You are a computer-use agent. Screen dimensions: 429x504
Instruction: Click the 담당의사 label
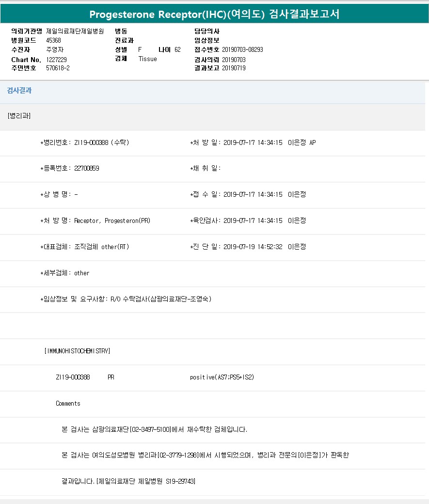tap(207, 31)
